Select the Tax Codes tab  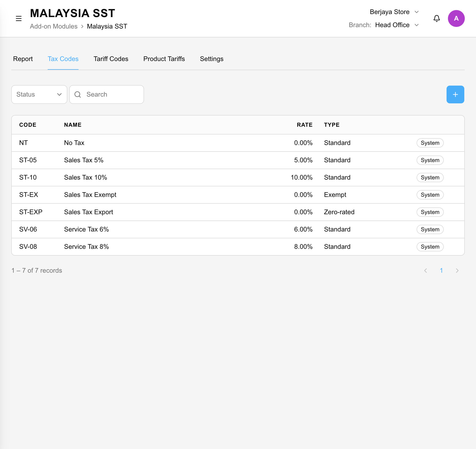point(63,59)
